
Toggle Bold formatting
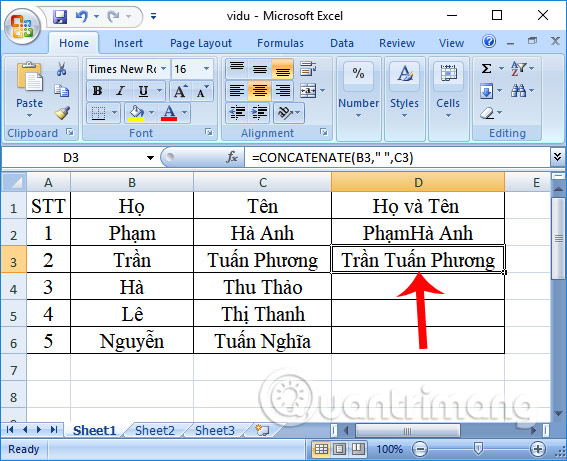(x=97, y=91)
